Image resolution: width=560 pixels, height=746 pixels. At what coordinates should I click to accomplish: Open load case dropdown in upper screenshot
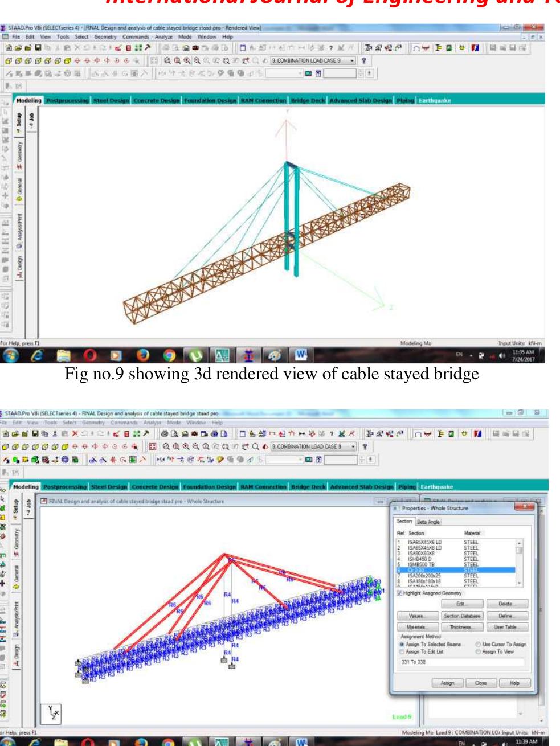(x=352, y=60)
